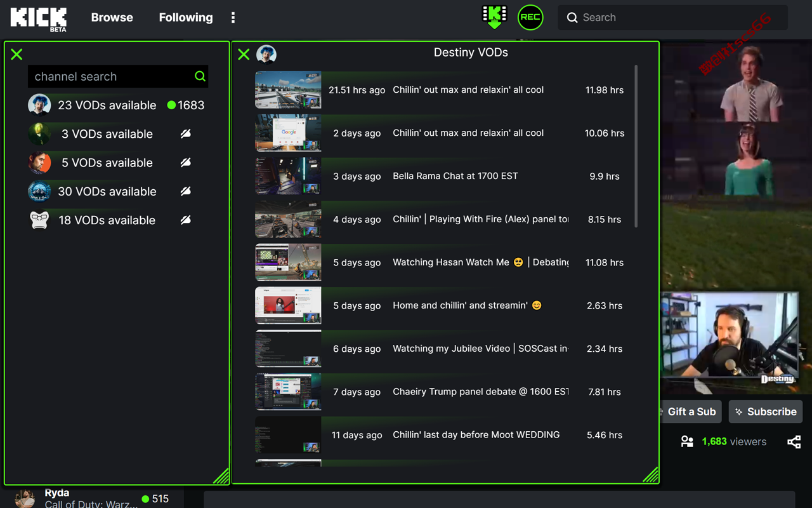Open the Browse page
The image size is (812, 508).
(112, 18)
